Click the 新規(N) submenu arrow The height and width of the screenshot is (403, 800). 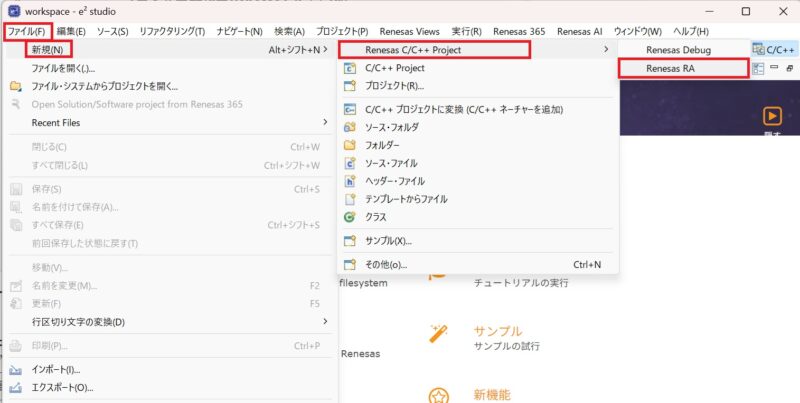coord(325,49)
